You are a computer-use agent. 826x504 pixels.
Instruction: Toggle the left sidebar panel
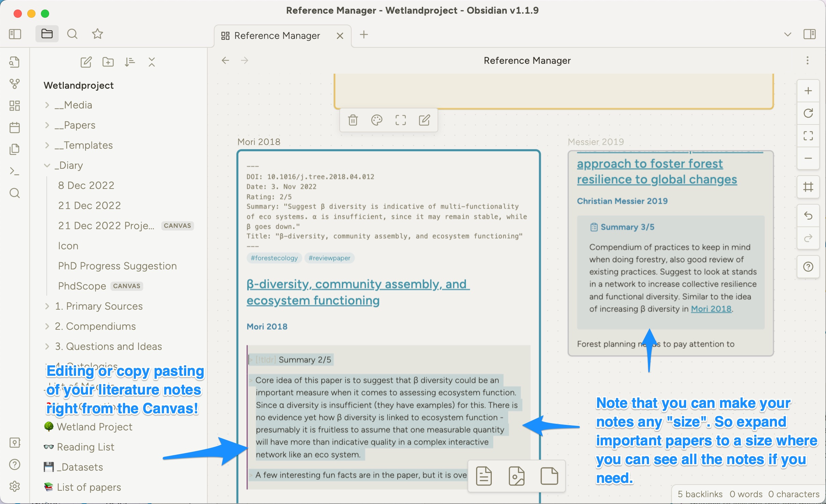pos(15,34)
